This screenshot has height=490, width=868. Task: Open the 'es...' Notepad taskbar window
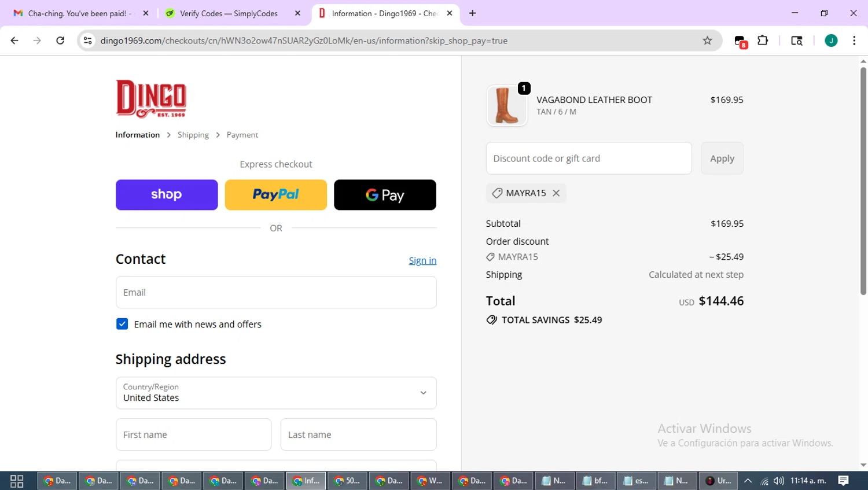637,481
